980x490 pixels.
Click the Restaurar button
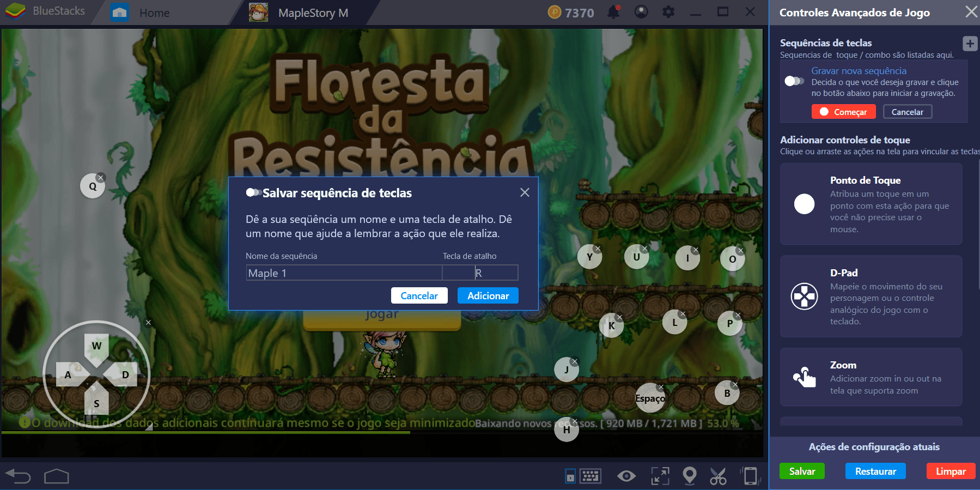[x=875, y=471]
